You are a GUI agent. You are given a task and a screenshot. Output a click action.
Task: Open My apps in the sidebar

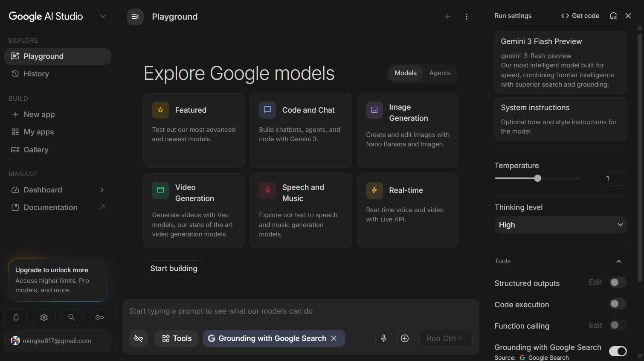tap(58, 132)
